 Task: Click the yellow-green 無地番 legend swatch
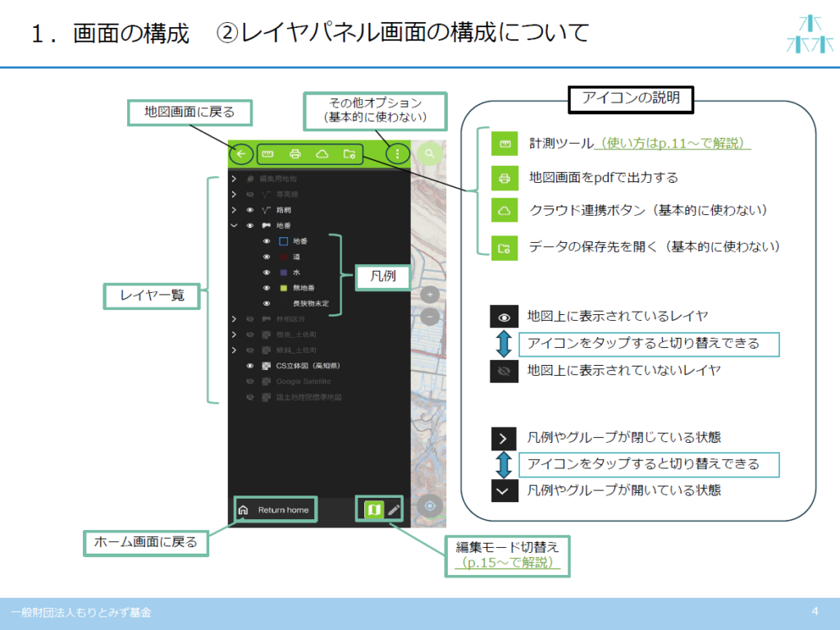283,288
